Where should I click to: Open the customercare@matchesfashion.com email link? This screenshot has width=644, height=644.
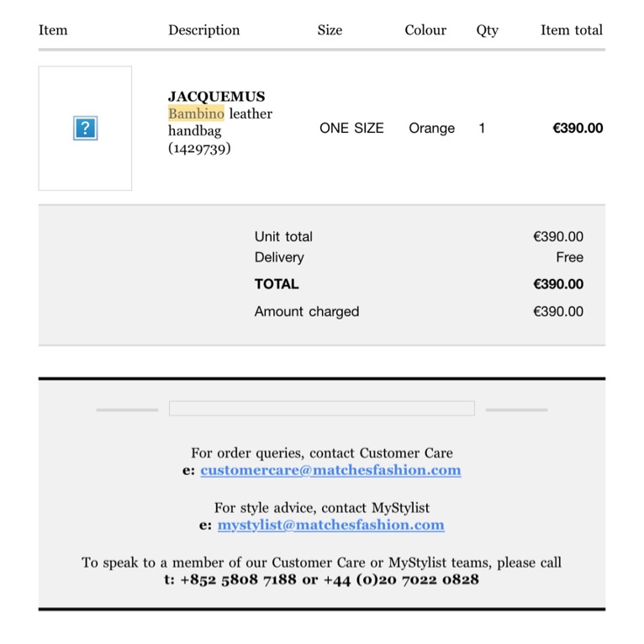pyautogui.click(x=330, y=471)
